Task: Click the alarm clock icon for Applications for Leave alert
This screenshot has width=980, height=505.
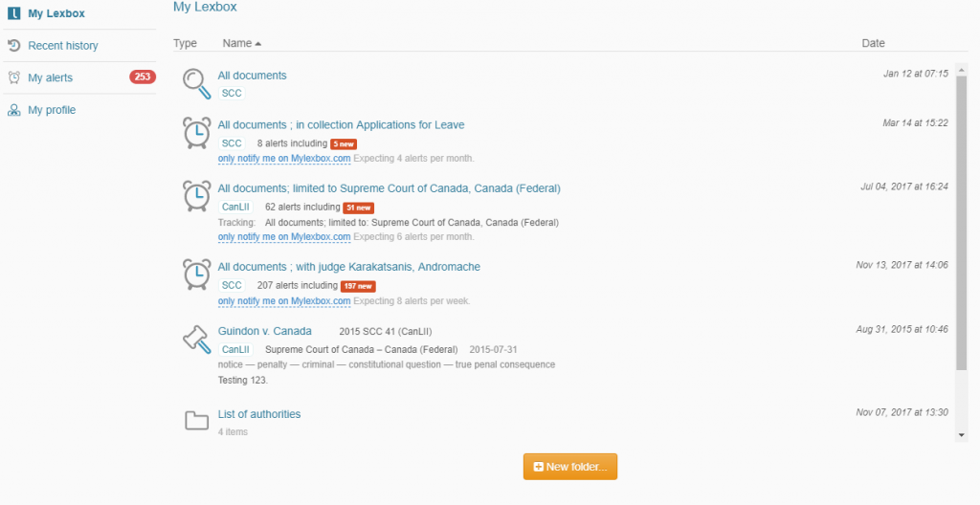Action: click(197, 133)
